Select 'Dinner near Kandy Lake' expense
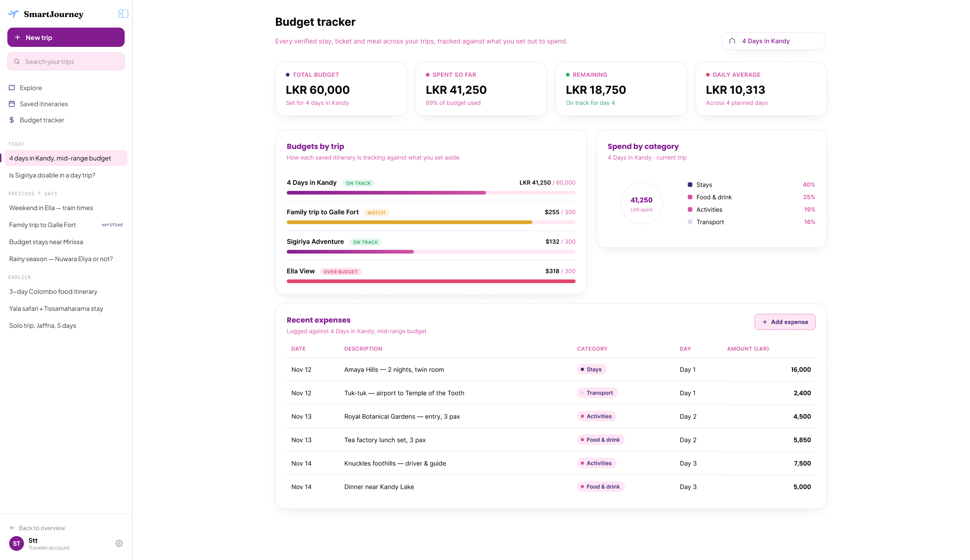 click(379, 487)
